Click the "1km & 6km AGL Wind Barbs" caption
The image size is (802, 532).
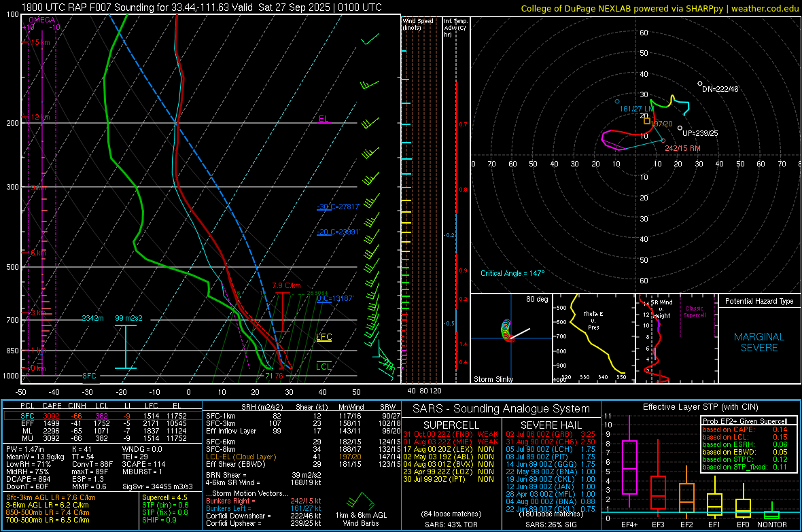361,519
